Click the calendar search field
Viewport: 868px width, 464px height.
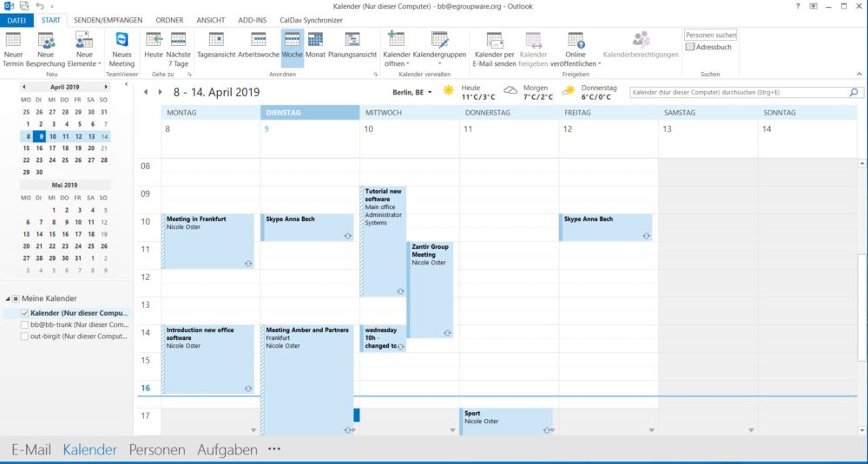(x=736, y=92)
